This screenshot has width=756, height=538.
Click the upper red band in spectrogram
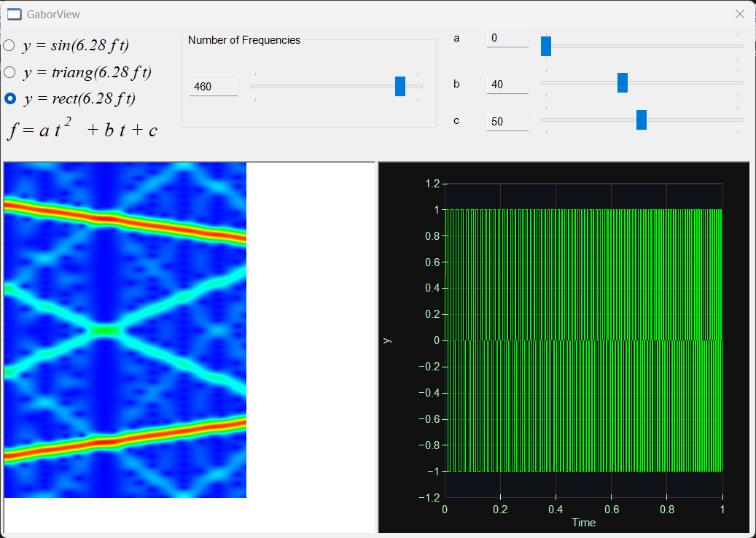[x=125, y=221]
